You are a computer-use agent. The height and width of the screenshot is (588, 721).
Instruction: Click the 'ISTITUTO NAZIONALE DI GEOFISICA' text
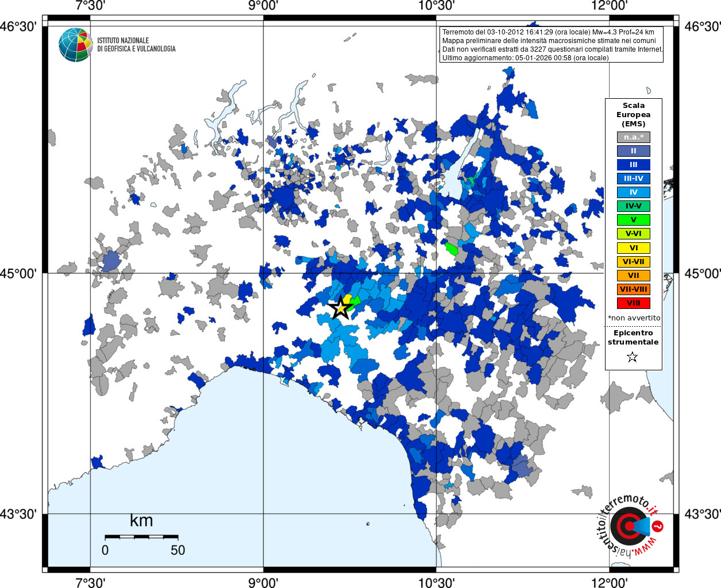pyautogui.click(x=136, y=45)
